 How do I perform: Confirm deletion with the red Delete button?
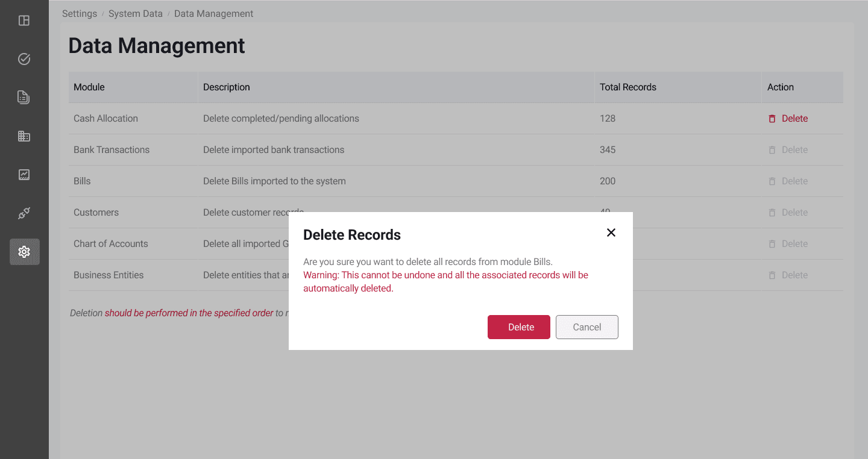tap(518, 326)
